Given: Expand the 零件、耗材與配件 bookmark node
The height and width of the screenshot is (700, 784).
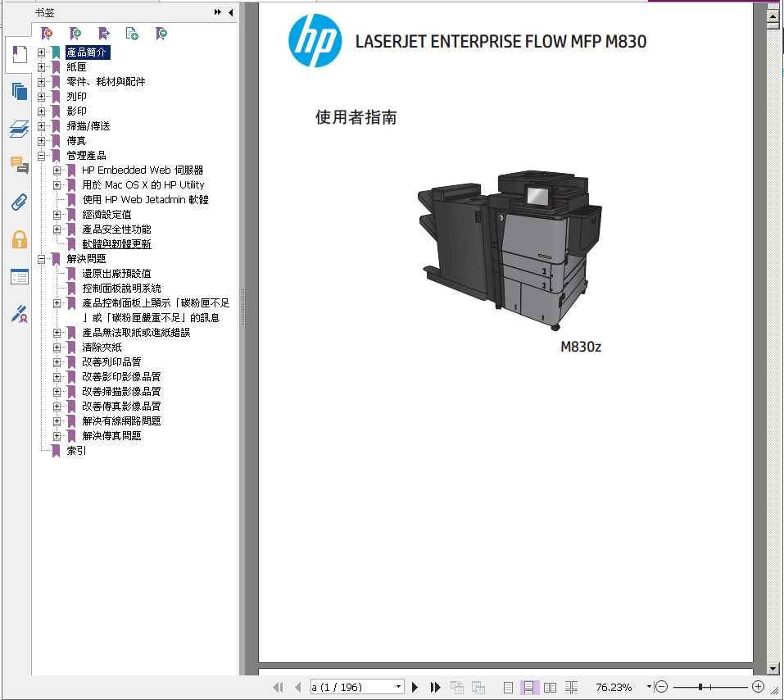Looking at the screenshot, I should click(42, 82).
